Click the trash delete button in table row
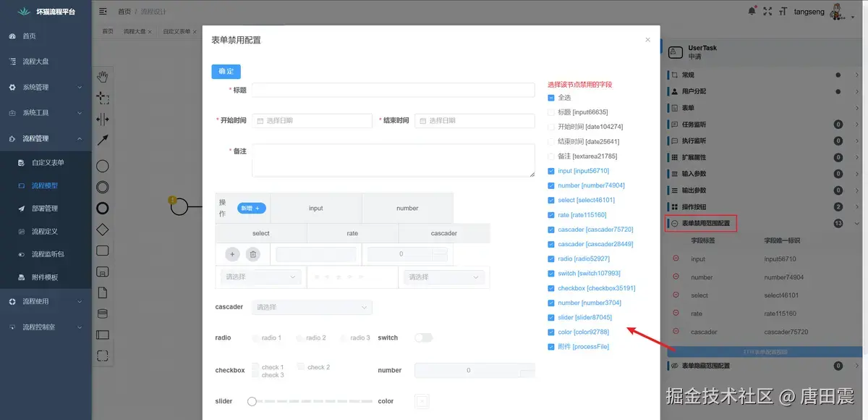 [252, 254]
